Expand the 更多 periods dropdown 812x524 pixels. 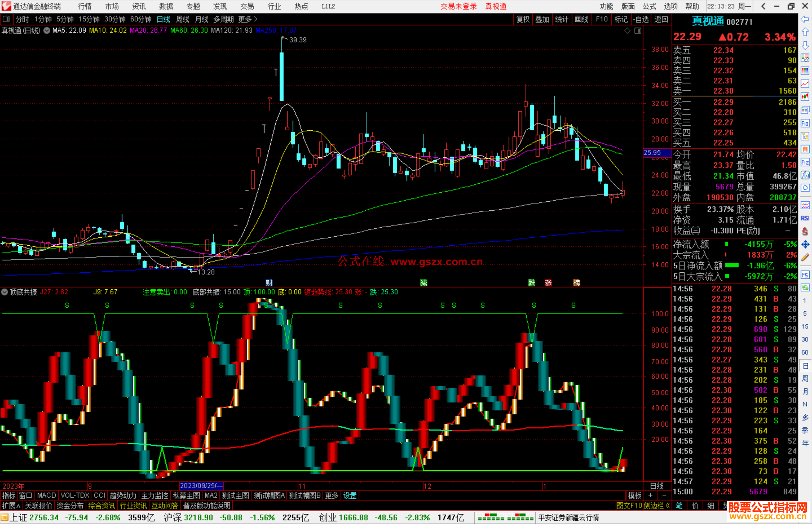[248, 19]
